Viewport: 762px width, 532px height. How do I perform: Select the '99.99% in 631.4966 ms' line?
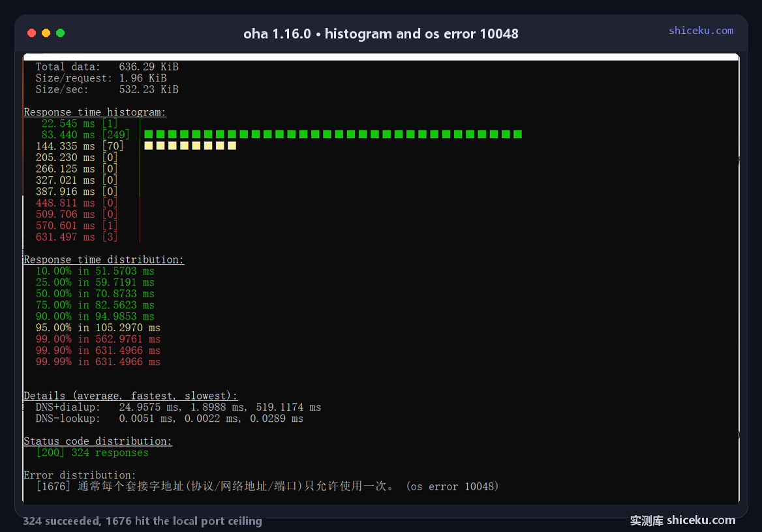98,362
